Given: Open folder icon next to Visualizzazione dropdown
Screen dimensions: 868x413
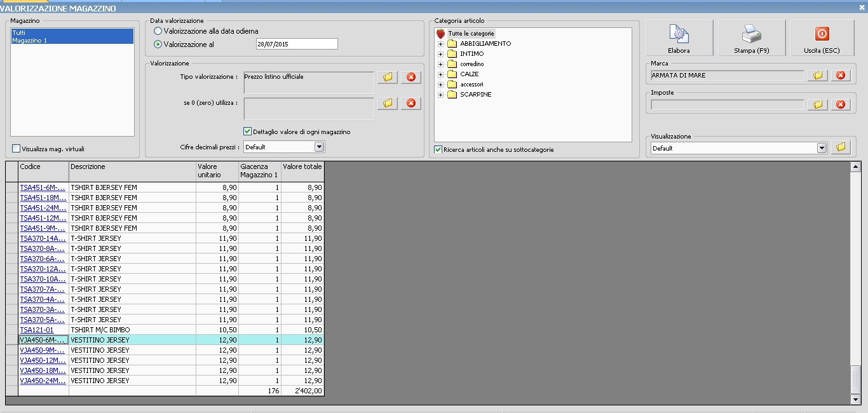Looking at the screenshot, I should point(841,147).
